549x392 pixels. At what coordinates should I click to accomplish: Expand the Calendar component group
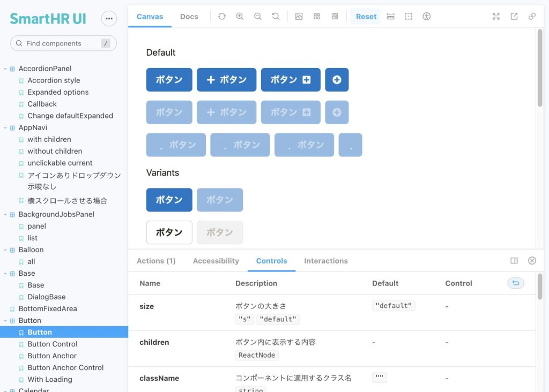click(x=5, y=389)
